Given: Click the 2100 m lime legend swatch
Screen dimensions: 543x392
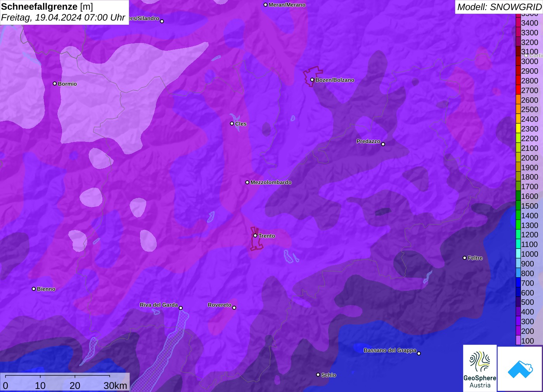Looking at the screenshot, I should coord(518,148).
